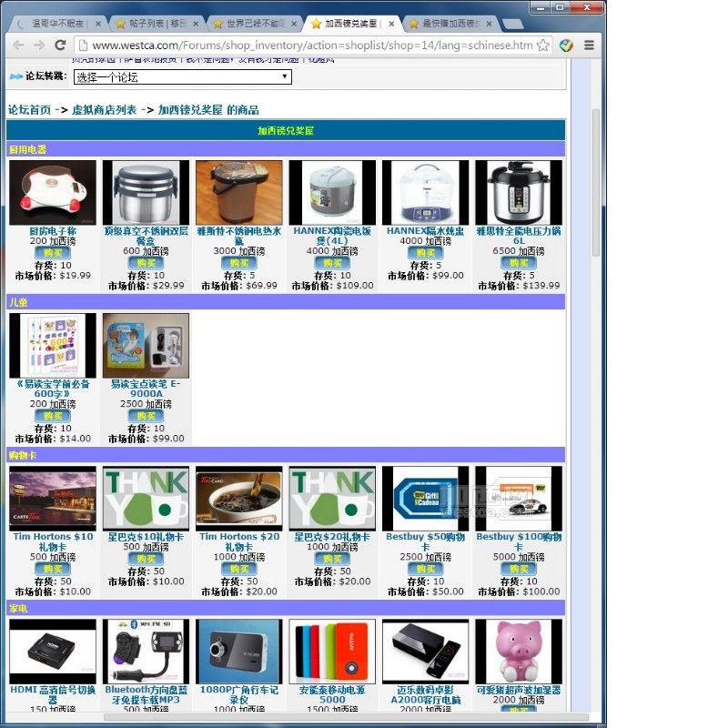Buy the 厨房电子称 with 购买 button
728x728 pixels.
53,253
